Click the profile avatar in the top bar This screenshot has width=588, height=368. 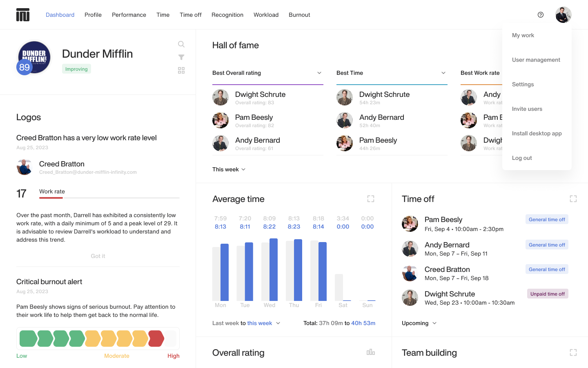pos(563,15)
